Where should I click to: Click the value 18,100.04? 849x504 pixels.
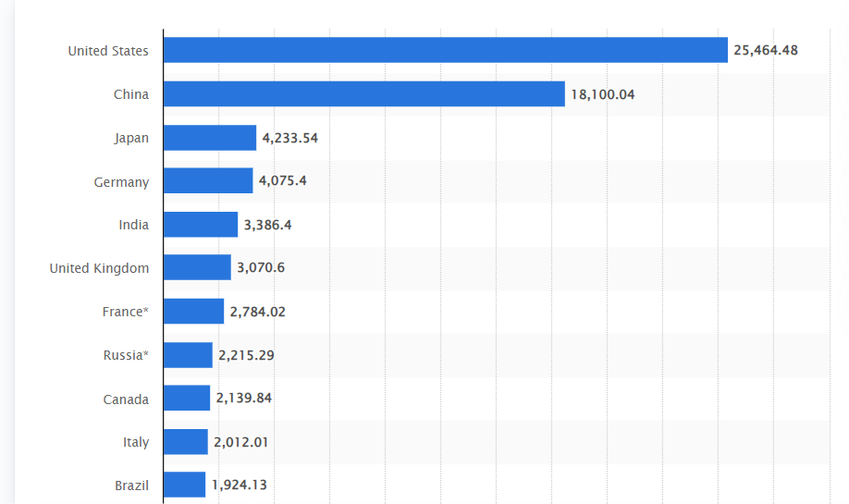pos(603,94)
